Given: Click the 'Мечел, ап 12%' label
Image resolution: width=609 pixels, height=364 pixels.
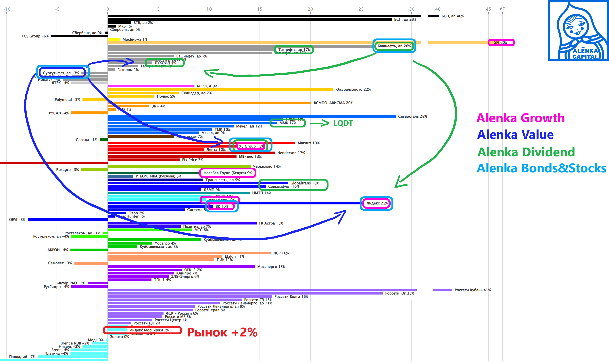Looking at the screenshot, I should (x=249, y=126).
